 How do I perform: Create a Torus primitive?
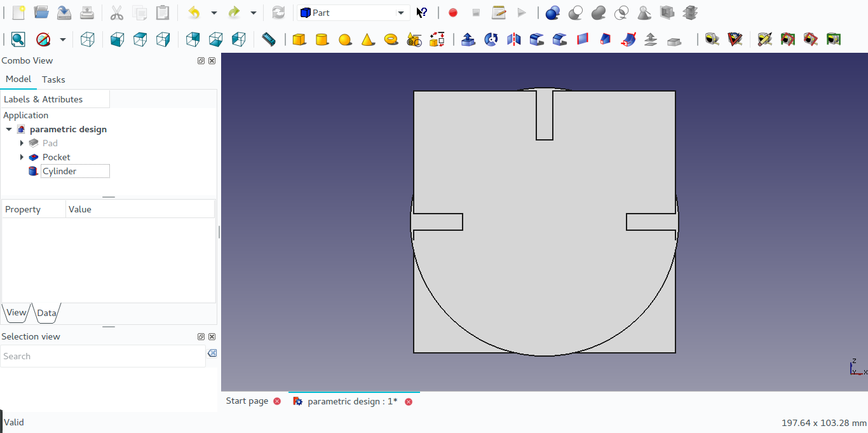[391, 39]
